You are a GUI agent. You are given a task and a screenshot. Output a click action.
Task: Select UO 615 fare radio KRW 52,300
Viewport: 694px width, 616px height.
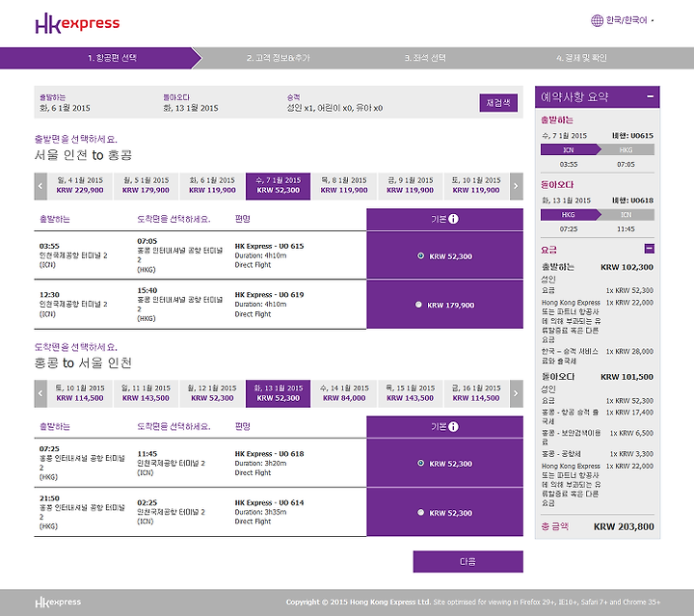[x=420, y=255]
